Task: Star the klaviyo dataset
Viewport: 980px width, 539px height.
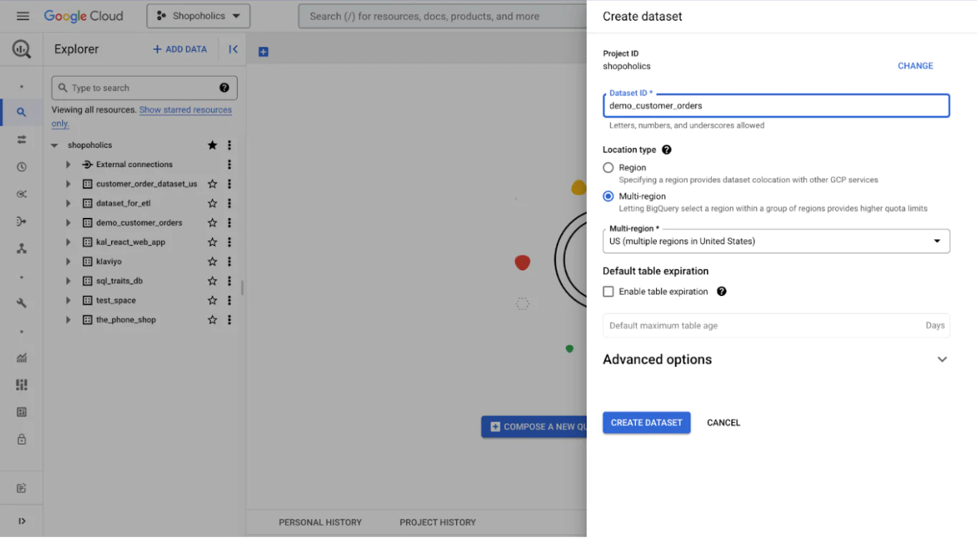Action: tap(212, 261)
